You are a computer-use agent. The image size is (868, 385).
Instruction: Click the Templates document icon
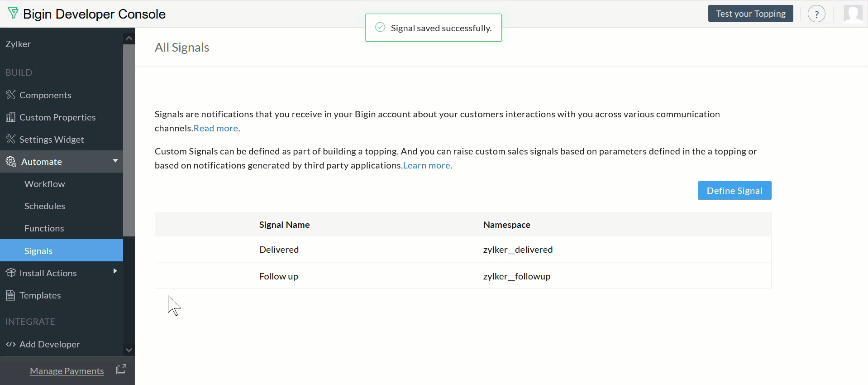(10, 295)
